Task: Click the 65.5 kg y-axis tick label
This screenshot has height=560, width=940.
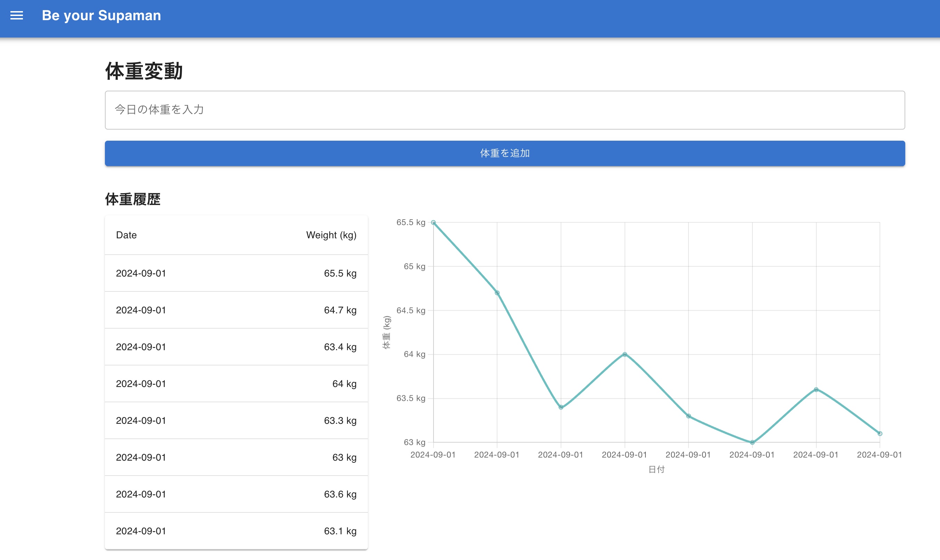Action: pos(411,222)
